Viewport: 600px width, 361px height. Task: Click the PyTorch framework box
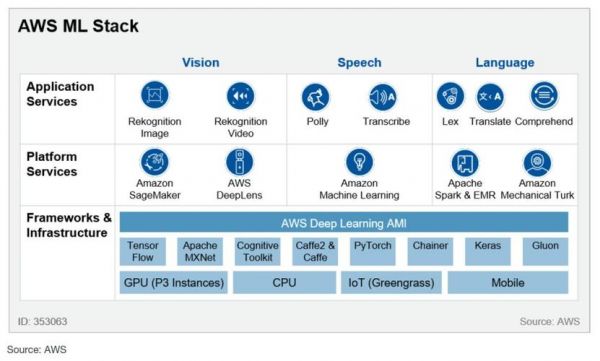(x=373, y=252)
